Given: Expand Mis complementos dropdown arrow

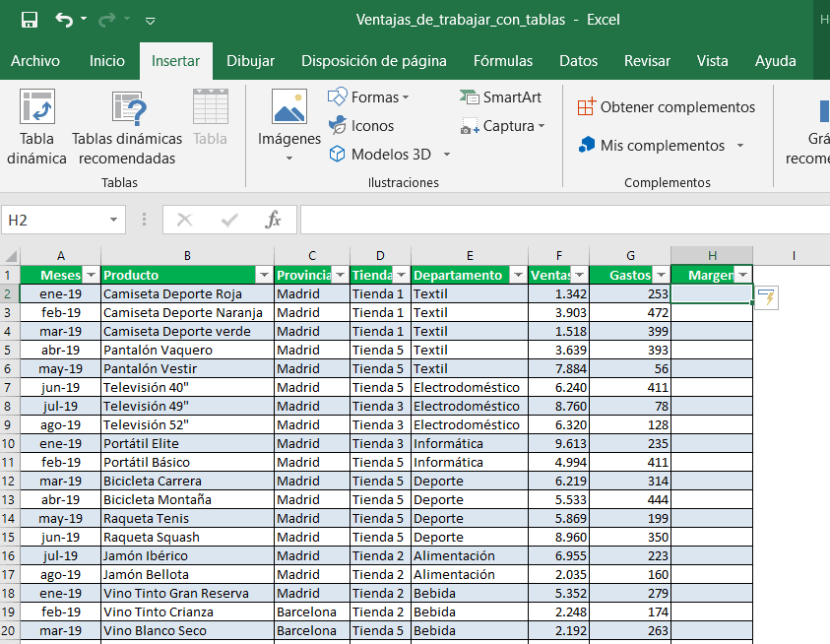Looking at the screenshot, I should point(740,145).
